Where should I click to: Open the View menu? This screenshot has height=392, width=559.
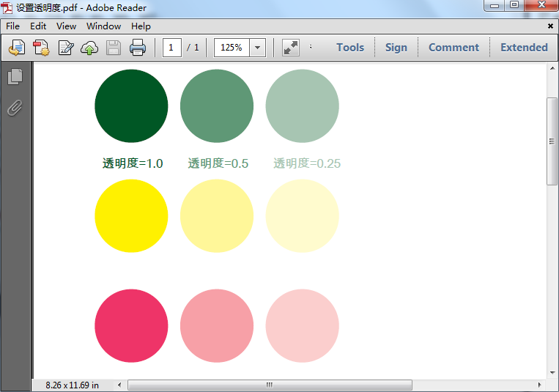(67, 26)
